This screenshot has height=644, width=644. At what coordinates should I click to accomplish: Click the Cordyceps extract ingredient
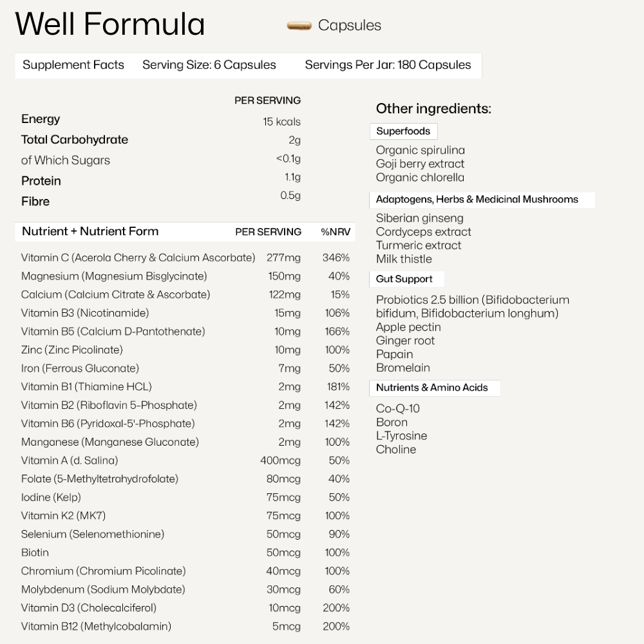pyautogui.click(x=423, y=232)
